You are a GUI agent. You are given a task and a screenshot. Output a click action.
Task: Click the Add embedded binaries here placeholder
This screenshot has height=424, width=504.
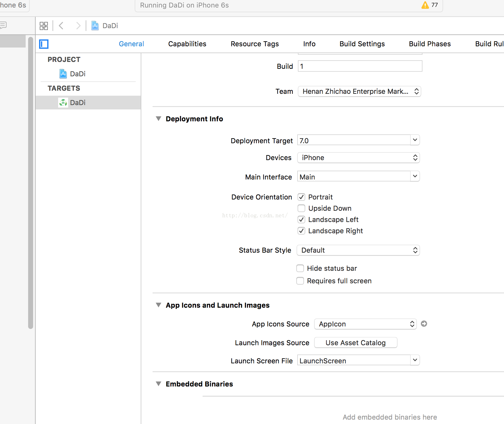[x=390, y=417]
